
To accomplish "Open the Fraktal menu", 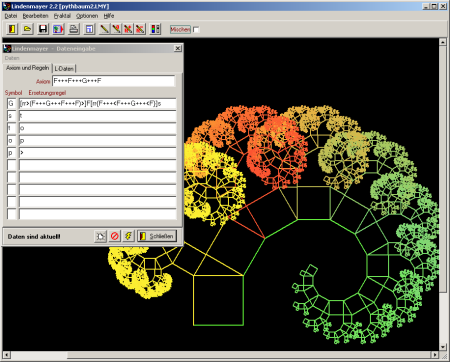I will (62, 16).
